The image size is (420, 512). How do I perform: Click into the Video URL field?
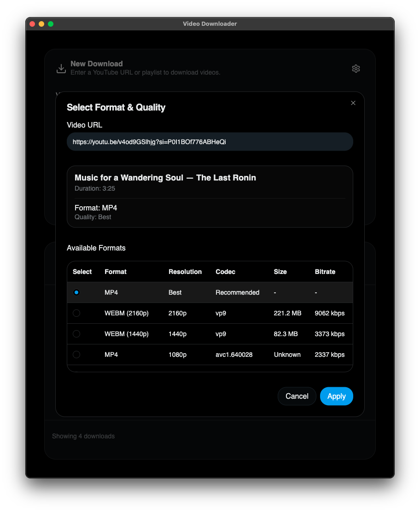(x=210, y=142)
